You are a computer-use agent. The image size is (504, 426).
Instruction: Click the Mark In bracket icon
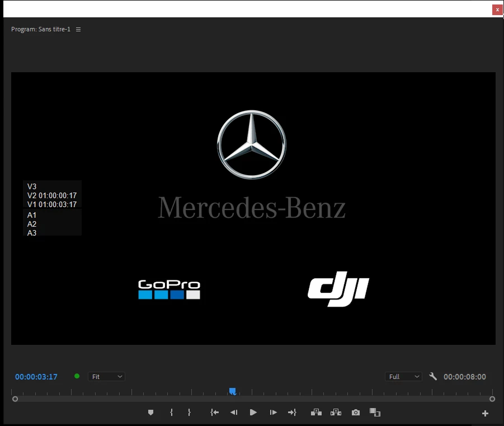click(171, 413)
